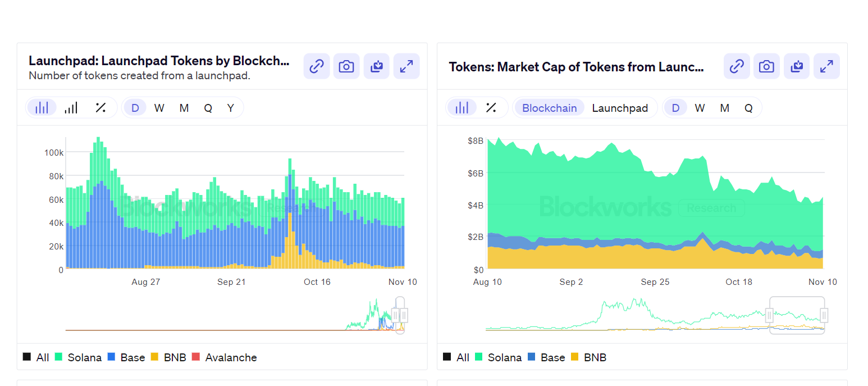Switch Market Cap grouping to Launchpad
Viewport: 868px width, 386px height.
click(620, 107)
